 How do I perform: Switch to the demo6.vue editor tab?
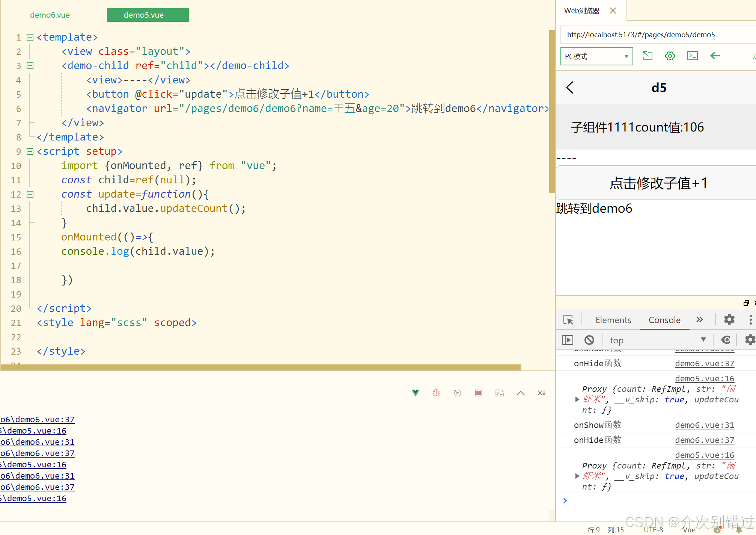50,15
